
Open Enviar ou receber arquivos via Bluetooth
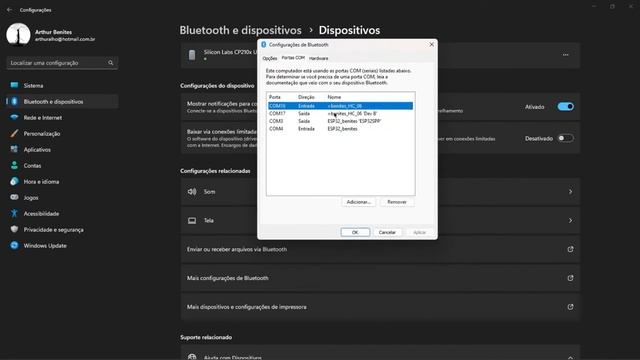(x=380, y=249)
